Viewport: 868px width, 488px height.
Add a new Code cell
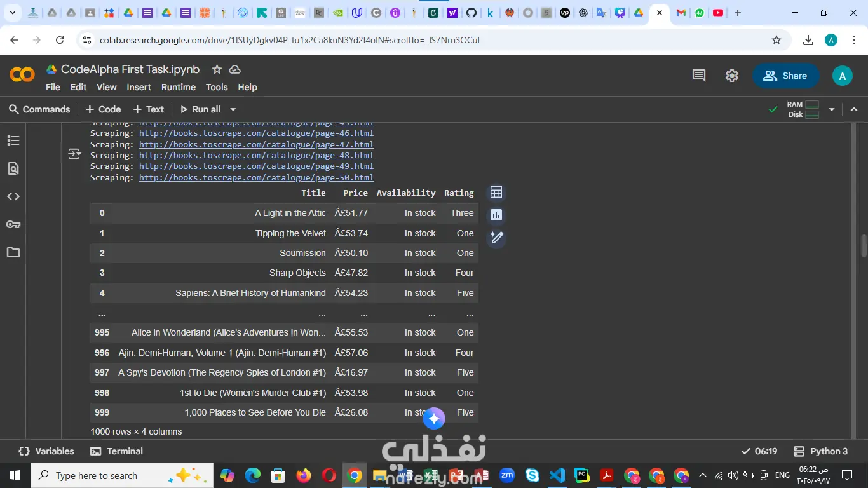click(x=103, y=109)
